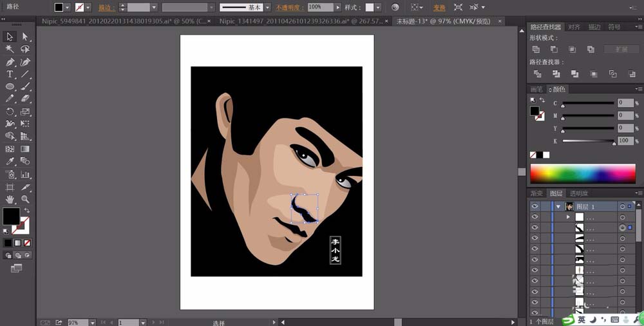The width and height of the screenshot is (644, 326).
Task: Click the Minus Front shape mode icon
Action: coord(554,50)
